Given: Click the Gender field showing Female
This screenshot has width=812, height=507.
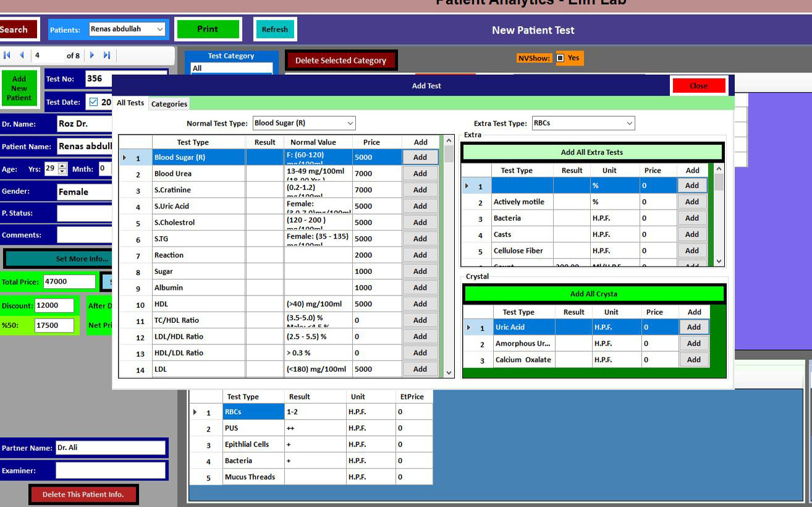Looking at the screenshot, I should pos(84,192).
